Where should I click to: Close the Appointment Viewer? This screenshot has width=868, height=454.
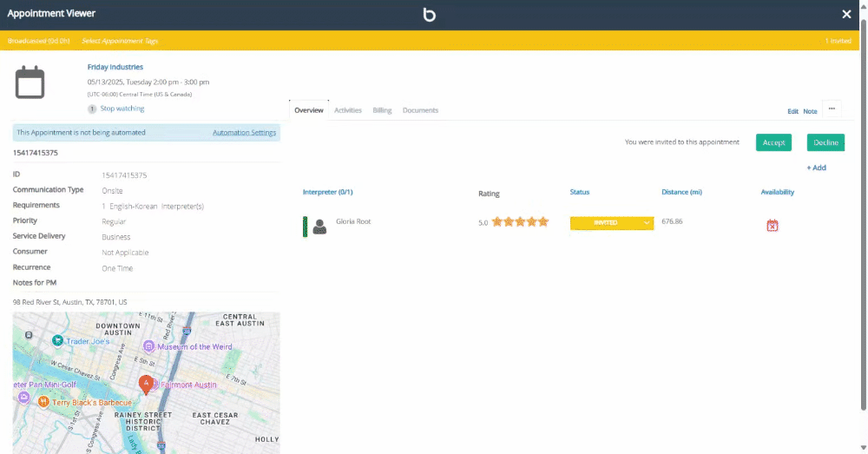tap(846, 15)
